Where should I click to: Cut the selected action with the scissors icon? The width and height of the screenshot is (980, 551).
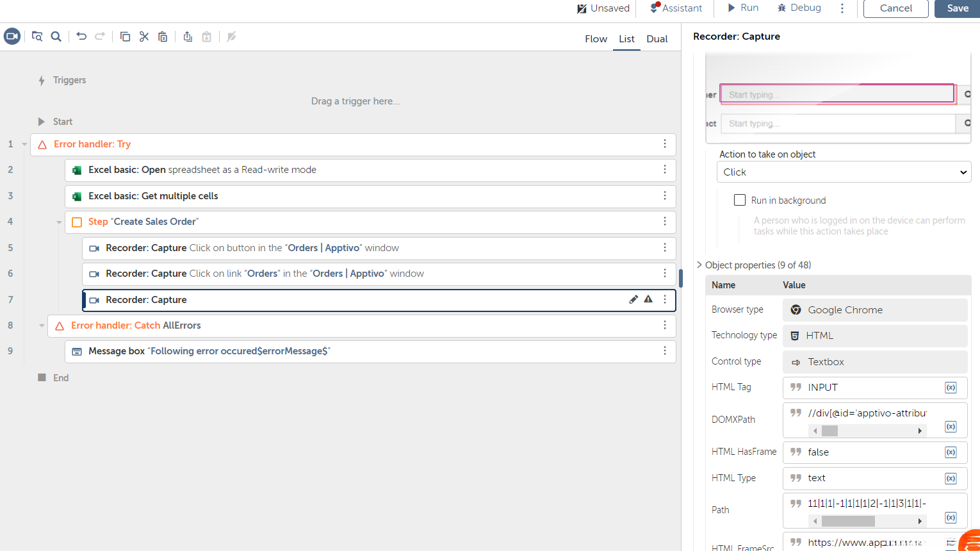click(x=144, y=37)
